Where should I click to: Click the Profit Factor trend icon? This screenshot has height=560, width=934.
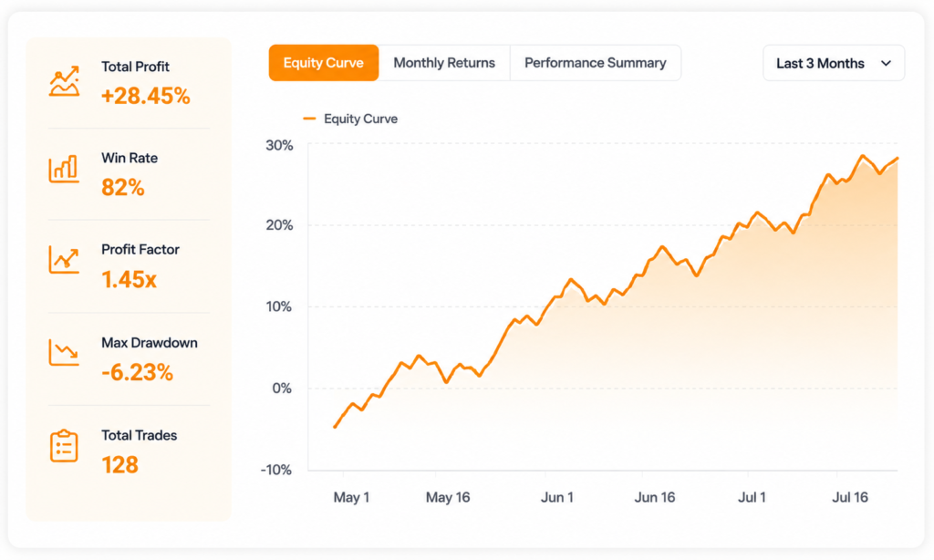[65, 260]
